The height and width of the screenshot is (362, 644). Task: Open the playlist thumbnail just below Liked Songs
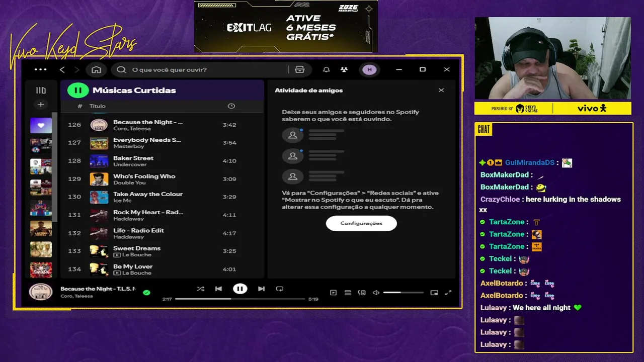click(x=41, y=146)
